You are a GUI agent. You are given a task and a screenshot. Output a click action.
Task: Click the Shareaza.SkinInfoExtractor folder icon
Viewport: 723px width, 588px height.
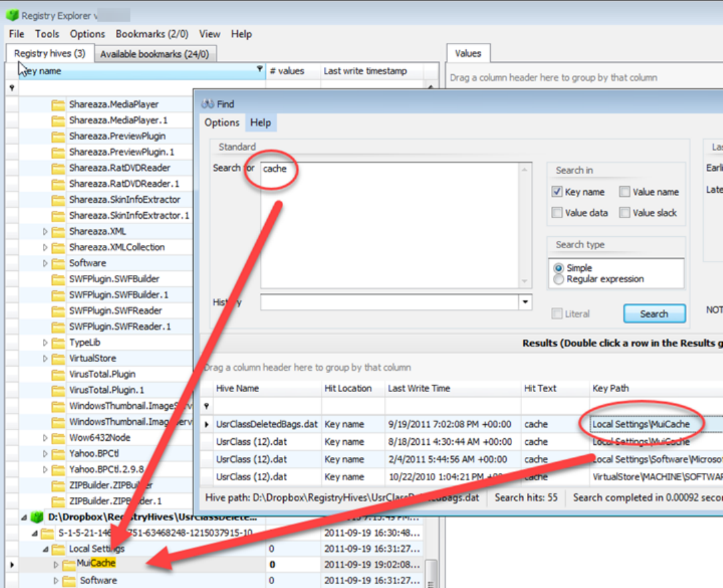point(58,200)
